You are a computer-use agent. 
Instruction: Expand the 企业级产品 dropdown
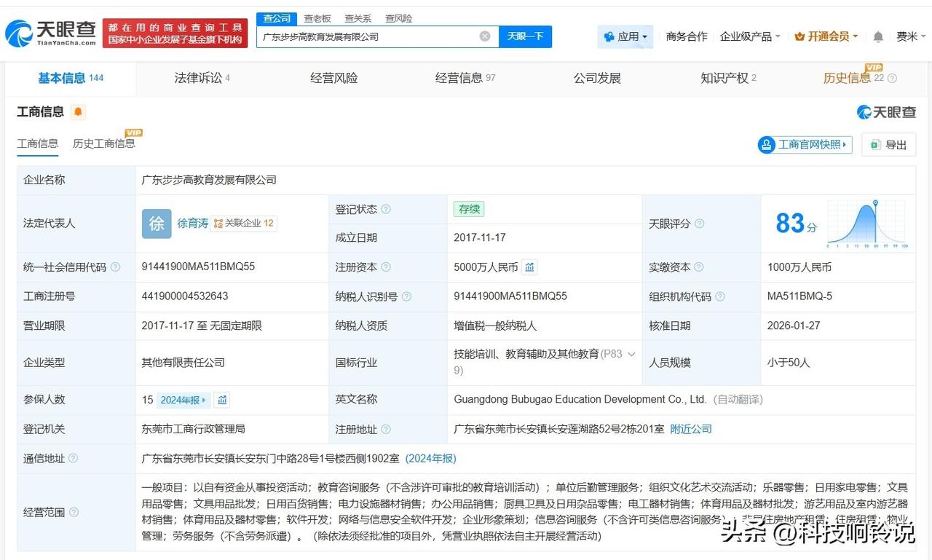point(750,36)
